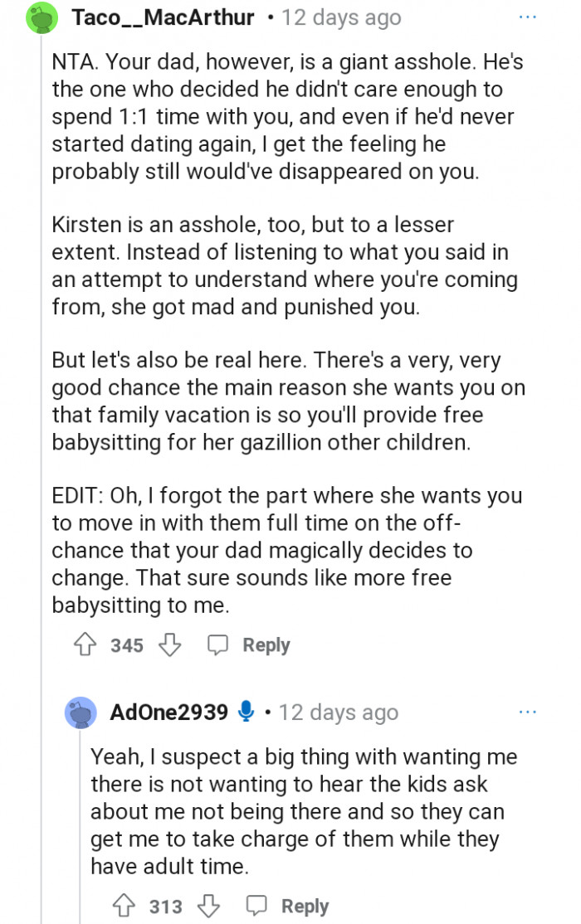
Task: Click the 313 vote count
Action: pos(166,907)
